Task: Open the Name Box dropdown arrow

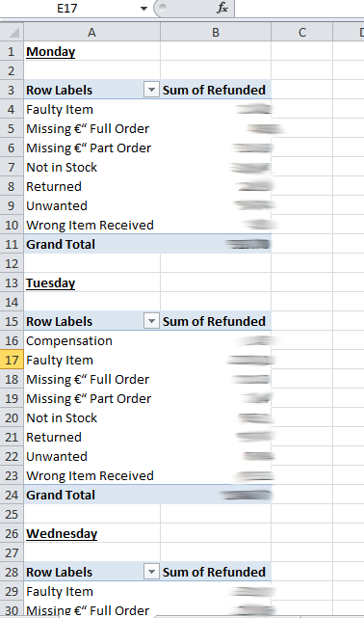Action: [x=143, y=9]
